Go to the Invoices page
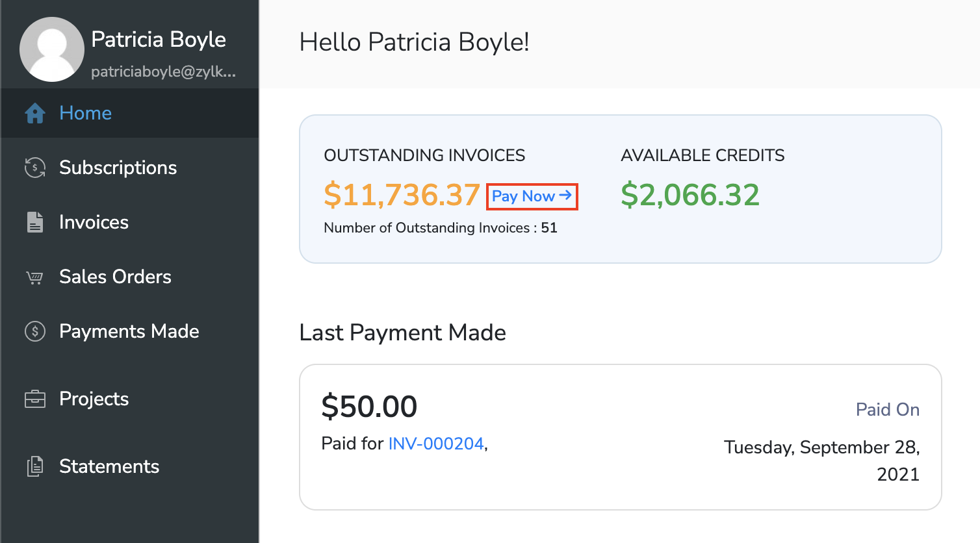Viewport: 980px width, 543px height. 94,222
